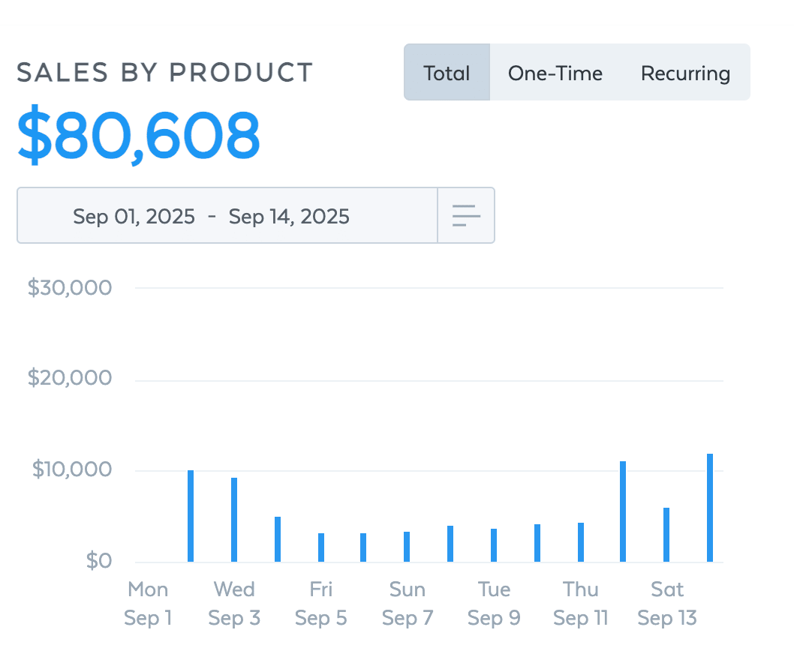794x672 pixels.
Task: Select the Sep 4 sales bar
Action: click(278, 539)
